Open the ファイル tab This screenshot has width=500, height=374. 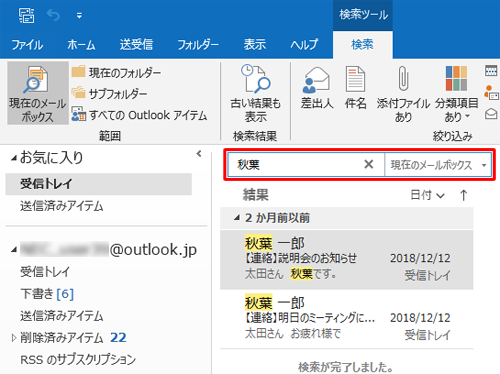(x=27, y=45)
